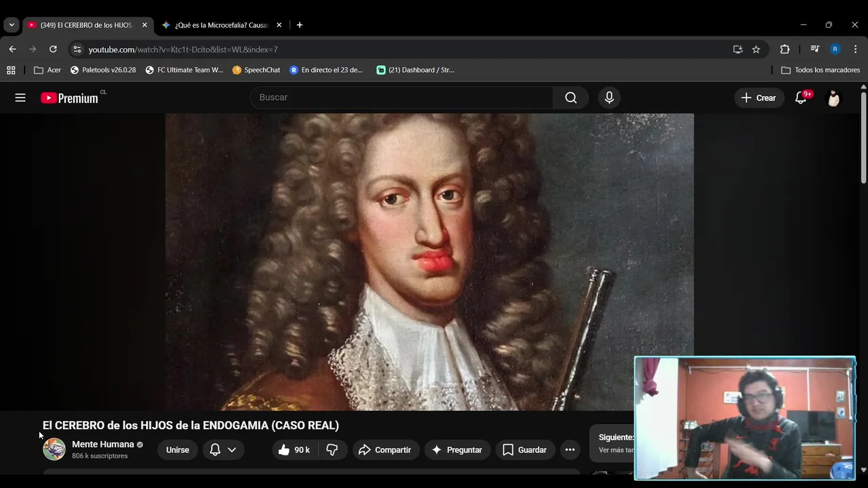Open FC Ultimate Team W... bookmark
Viewport: 868px width, 488px height.
click(x=184, y=70)
